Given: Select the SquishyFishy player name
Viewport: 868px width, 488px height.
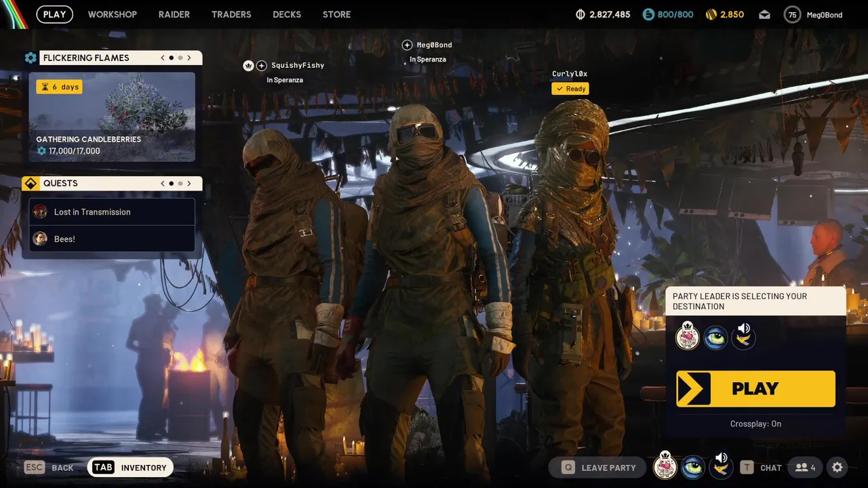Looking at the screenshot, I should (x=298, y=66).
